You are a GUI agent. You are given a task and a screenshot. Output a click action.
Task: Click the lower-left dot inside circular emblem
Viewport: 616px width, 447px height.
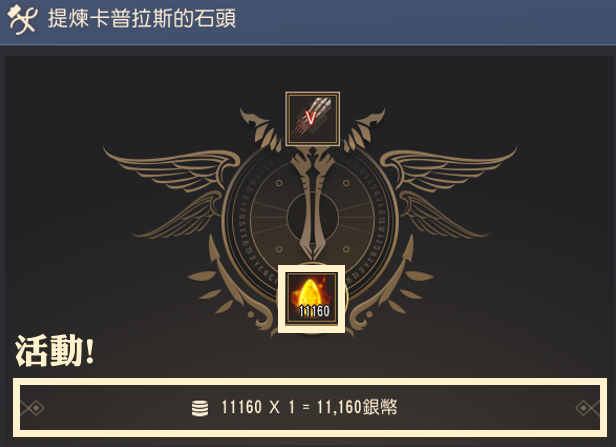(x=279, y=249)
